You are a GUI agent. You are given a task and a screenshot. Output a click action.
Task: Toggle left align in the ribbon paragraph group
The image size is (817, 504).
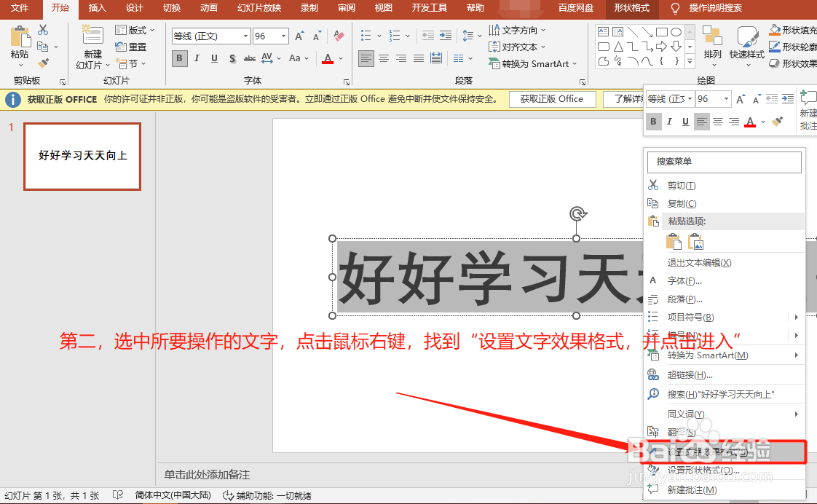tap(366, 58)
